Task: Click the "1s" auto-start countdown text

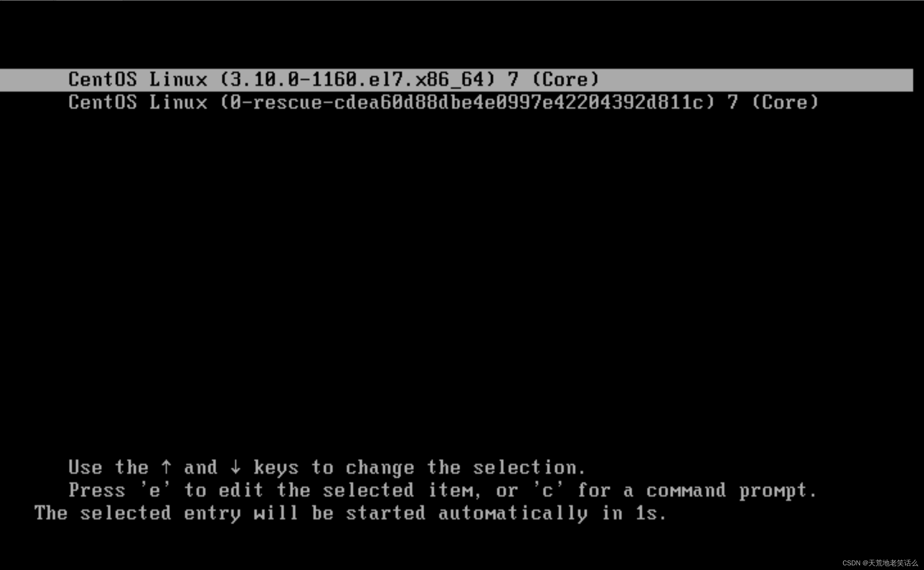Action: tap(650, 513)
